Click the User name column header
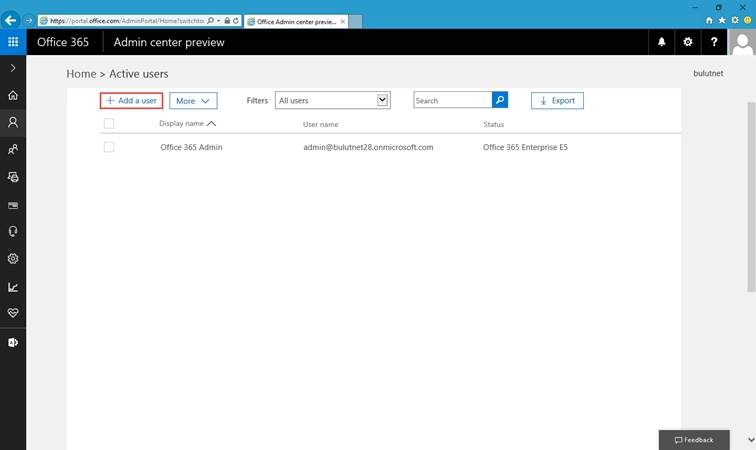Image resolution: width=756 pixels, height=450 pixels. tap(321, 124)
